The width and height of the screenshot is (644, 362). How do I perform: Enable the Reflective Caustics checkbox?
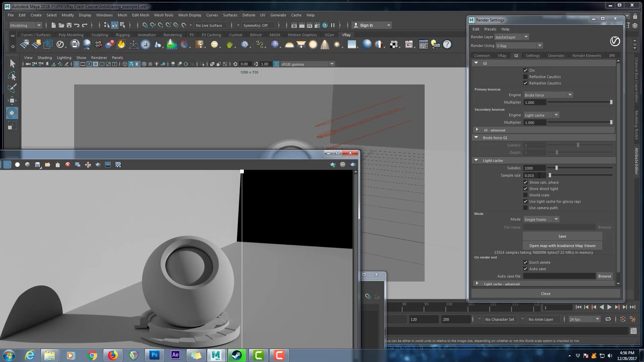[526, 77]
